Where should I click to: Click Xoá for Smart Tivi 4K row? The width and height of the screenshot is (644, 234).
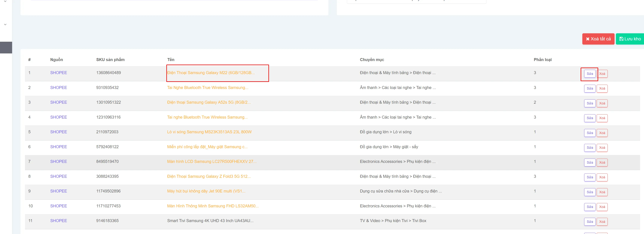[x=602, y=222]
